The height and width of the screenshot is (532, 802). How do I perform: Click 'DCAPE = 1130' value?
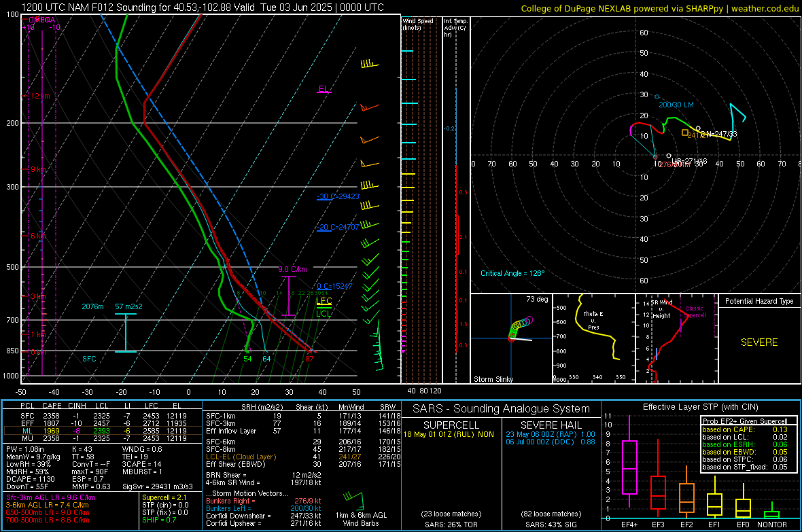pos(30,479)
